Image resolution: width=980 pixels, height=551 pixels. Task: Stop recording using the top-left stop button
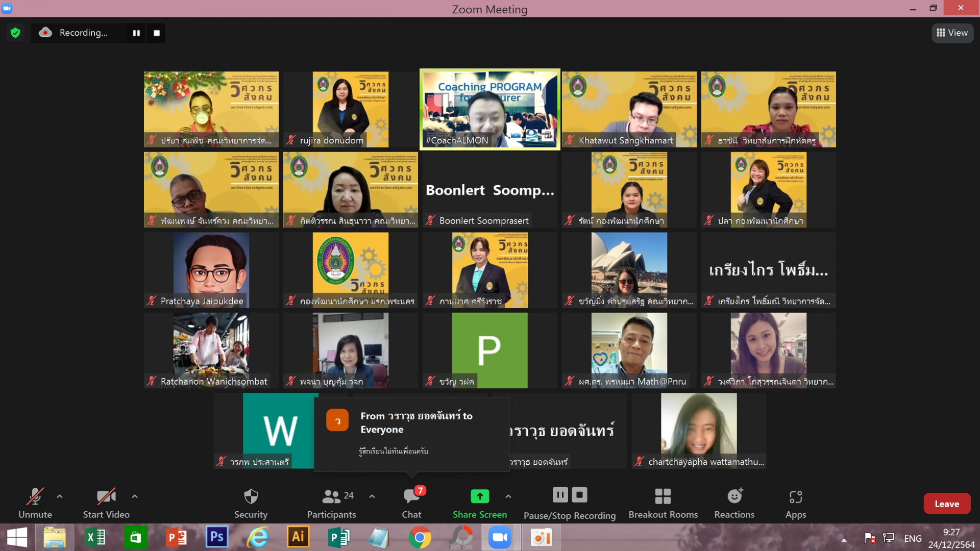157,33
